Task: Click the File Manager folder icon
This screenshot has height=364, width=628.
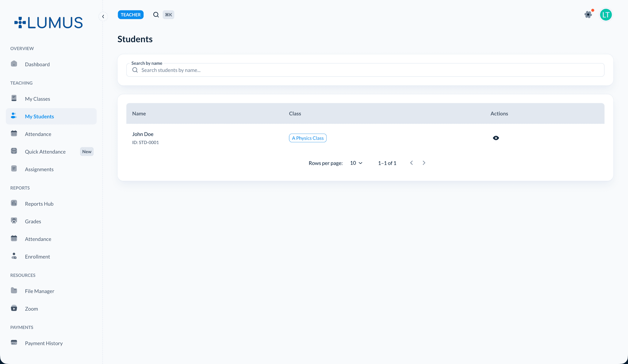Action: tap(14, 290)
